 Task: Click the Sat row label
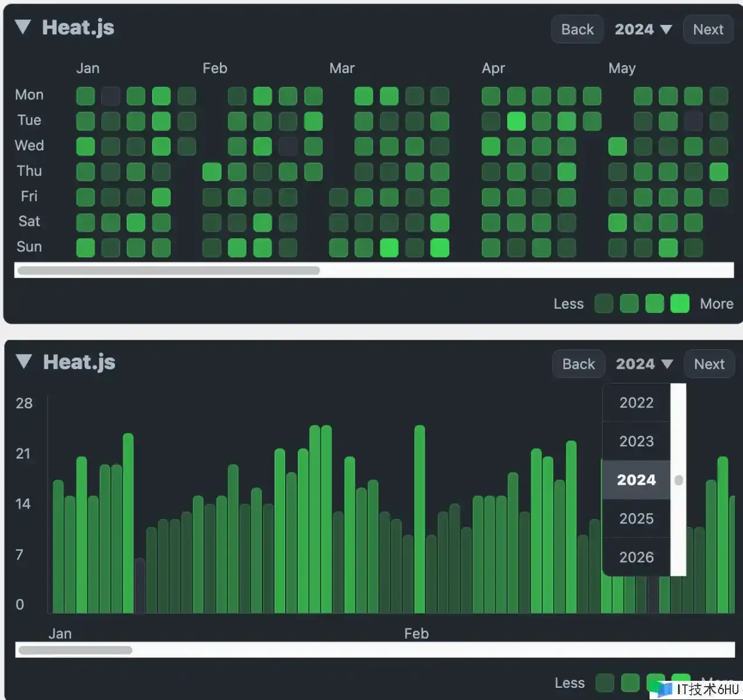[29, 221]
